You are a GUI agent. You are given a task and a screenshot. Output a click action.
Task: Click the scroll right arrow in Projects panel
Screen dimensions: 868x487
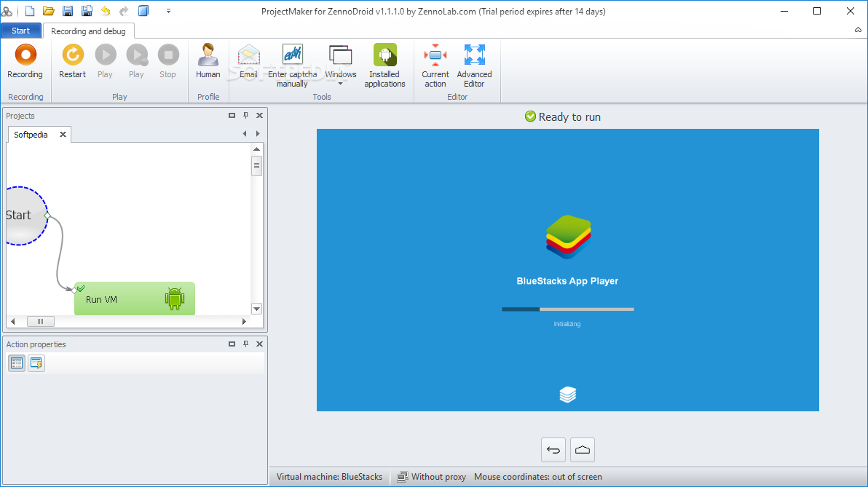[244, 322]
